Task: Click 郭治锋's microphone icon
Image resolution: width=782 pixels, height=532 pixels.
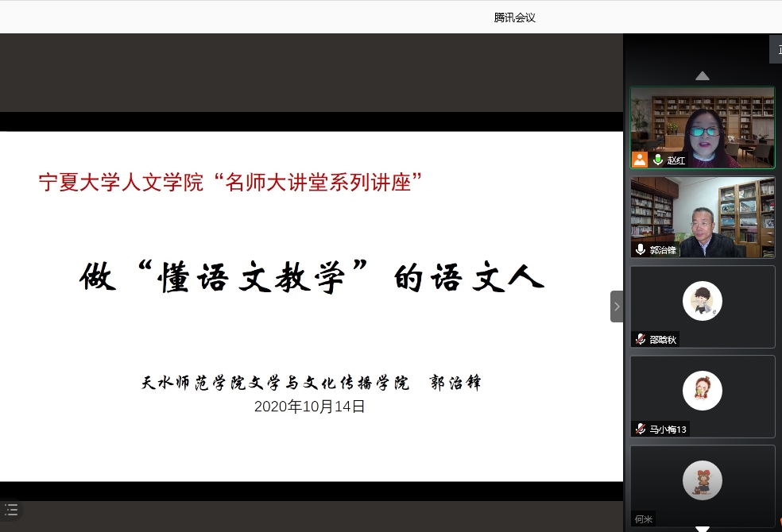Action: [641, 249]
